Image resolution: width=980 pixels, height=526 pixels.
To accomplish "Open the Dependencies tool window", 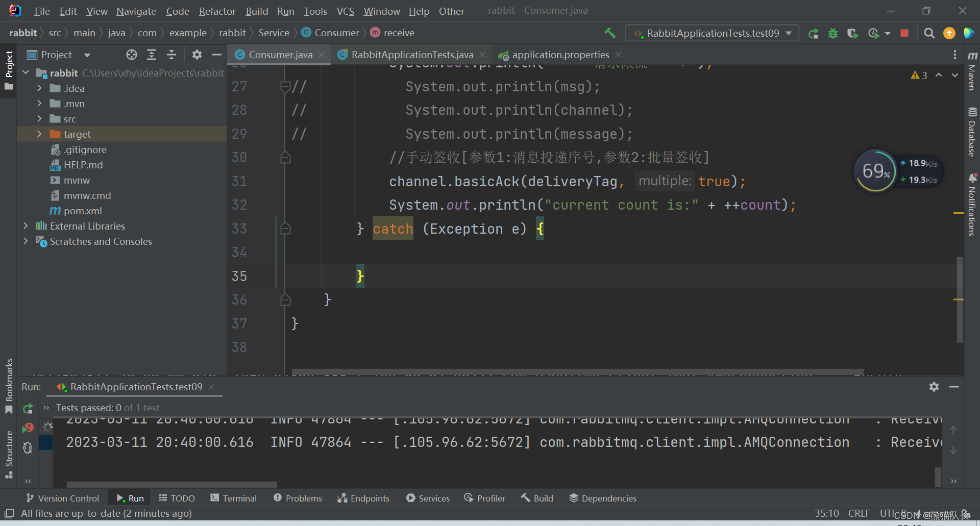I will (603, 498).
